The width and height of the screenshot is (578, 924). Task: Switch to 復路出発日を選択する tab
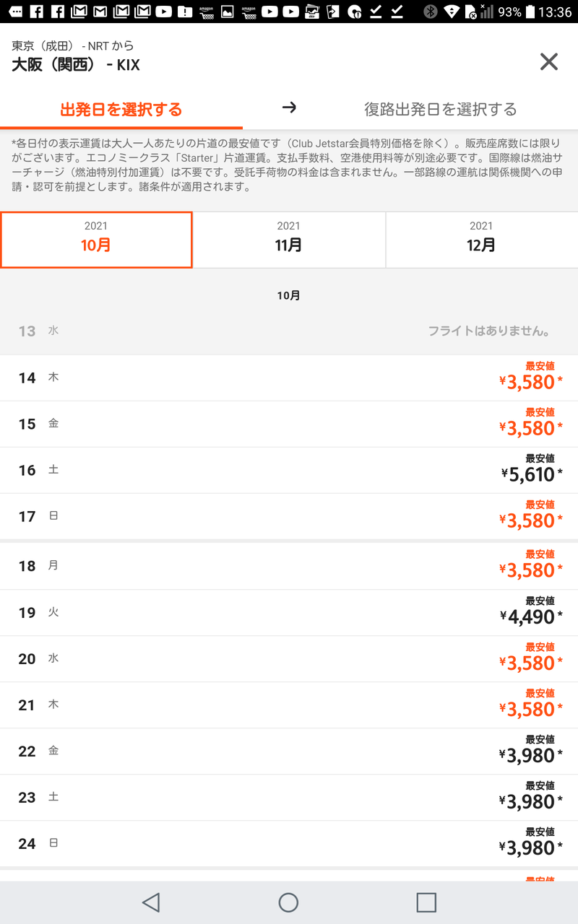tap(441, 109)
